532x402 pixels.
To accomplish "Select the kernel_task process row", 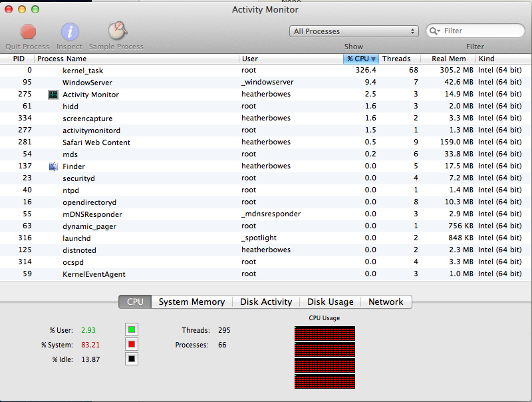I will (265, 71).
